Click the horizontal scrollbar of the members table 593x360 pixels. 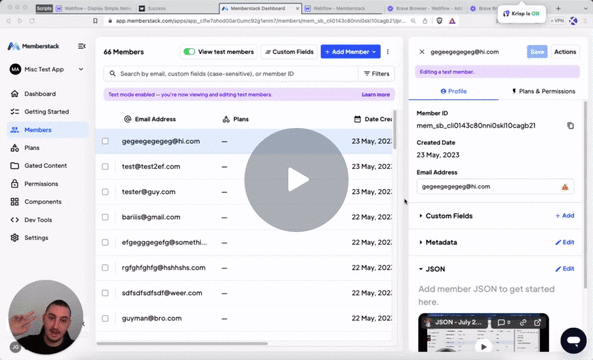coord(182,343)
